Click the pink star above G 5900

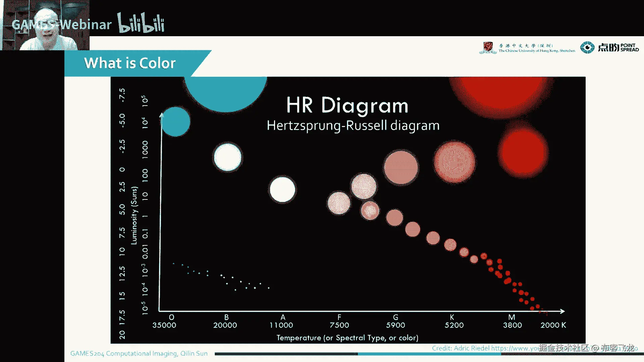click(x=401, y=168)
